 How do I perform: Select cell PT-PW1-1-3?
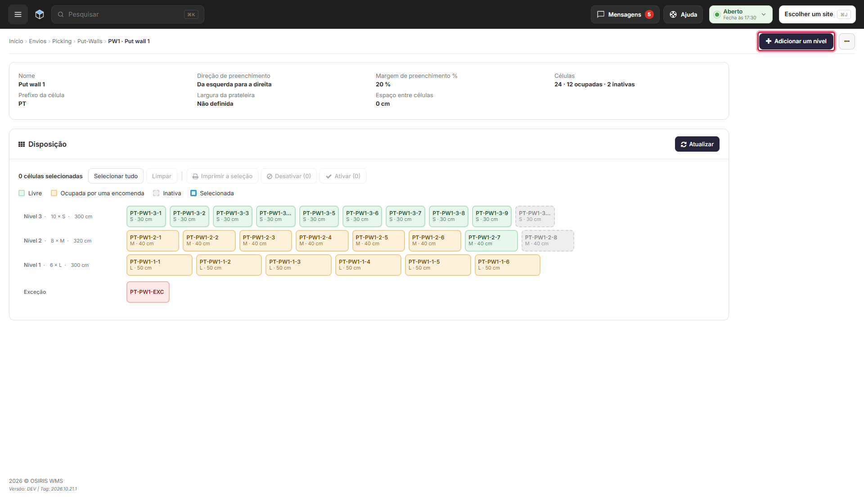[298, 265]
